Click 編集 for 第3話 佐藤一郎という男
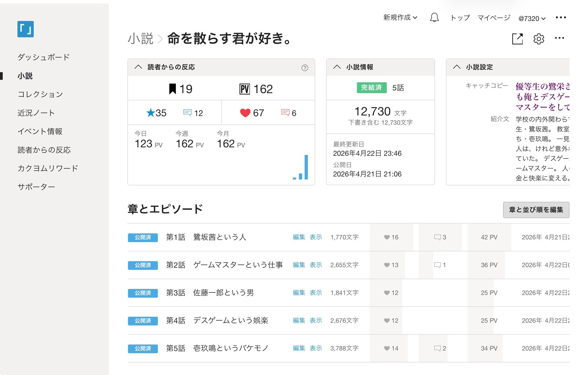Image resolution: width=588 pixels, height=375 pixels. coord(299,293)
